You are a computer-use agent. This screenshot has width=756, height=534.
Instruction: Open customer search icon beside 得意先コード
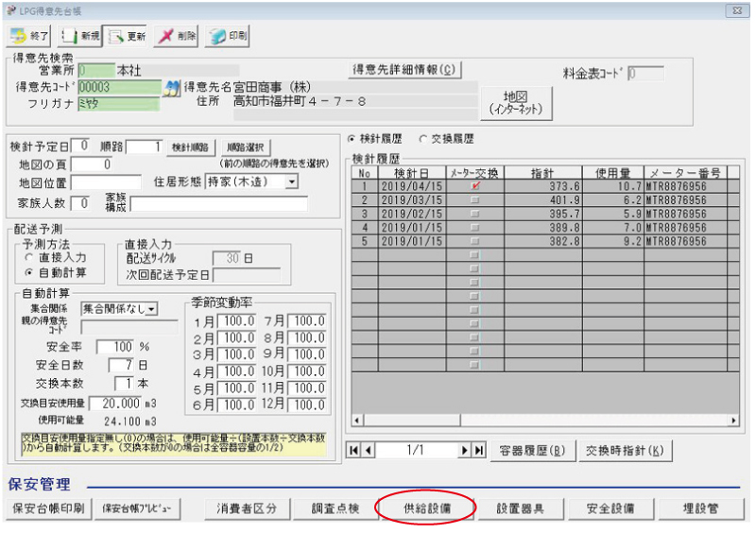pos(172,87)
